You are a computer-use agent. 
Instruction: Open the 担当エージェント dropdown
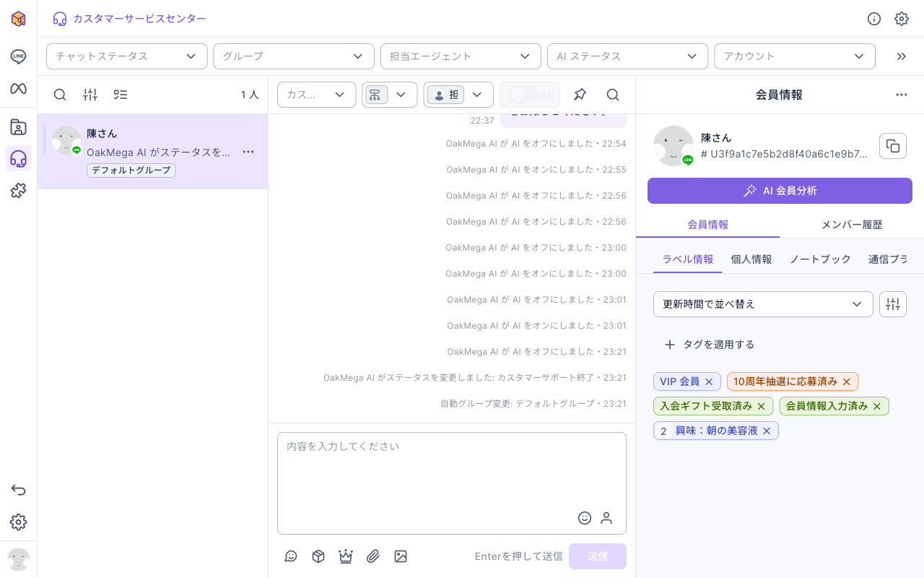point(461,56)
